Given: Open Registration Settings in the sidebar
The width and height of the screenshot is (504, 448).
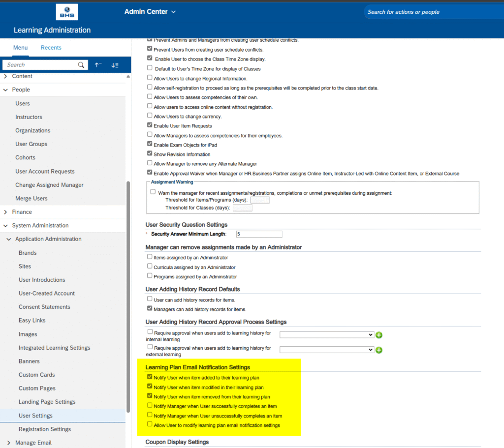Looking at the screenshot, I should click(x=45, y=429).
